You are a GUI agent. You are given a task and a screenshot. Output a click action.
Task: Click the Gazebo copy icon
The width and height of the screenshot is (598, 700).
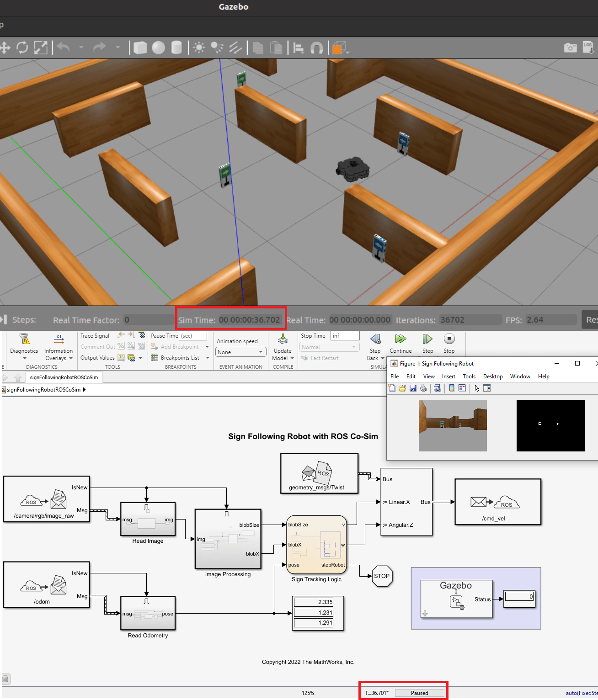pyautogui.click(x=258, y=48)
